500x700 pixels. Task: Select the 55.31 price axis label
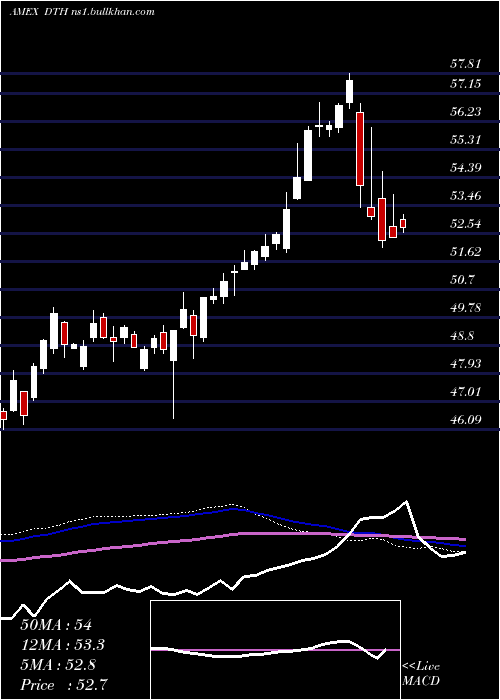[x=466, y=140]
